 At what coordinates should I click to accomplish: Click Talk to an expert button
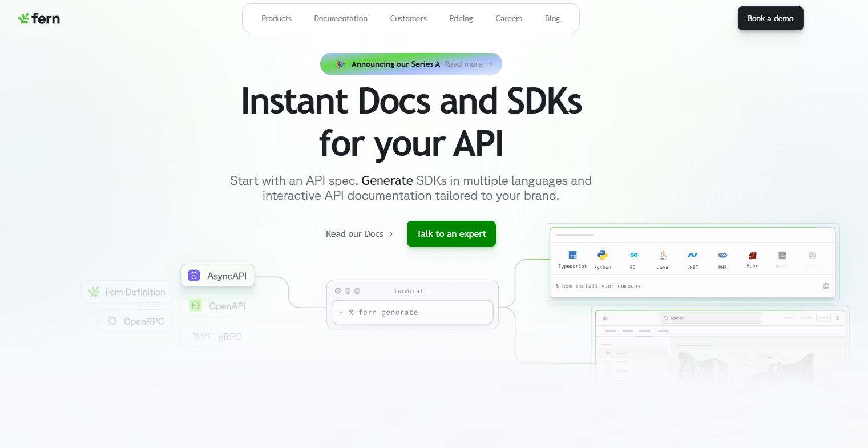[451, 234]
